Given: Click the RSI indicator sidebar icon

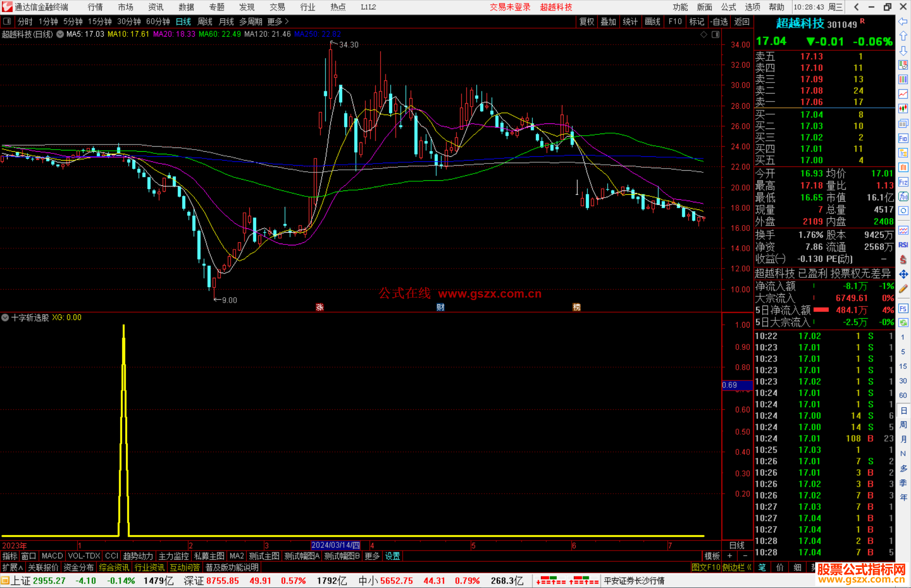Looking at the screenshot, I should pos(903,245).
